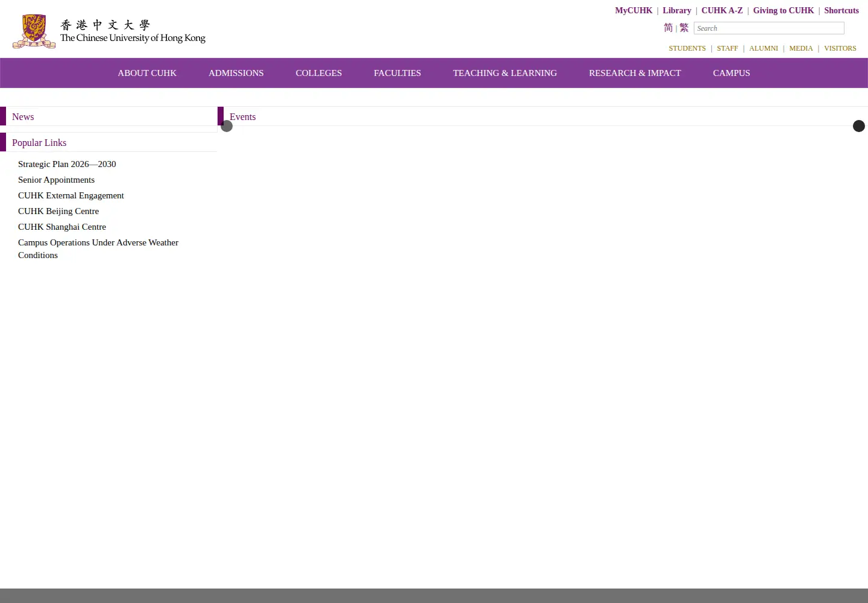
Task: Open the ALUMNI audience link
Action: click(x=764, y=48)
